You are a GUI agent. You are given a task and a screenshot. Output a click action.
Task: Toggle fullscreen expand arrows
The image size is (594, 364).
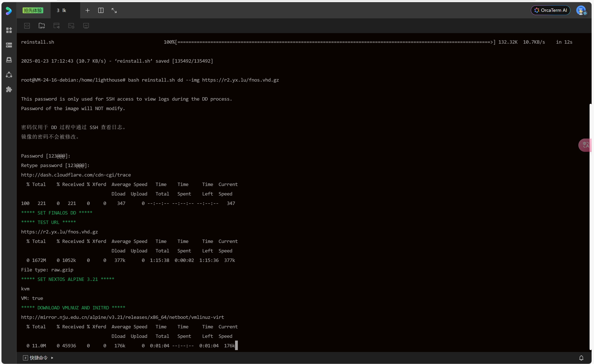[x=114, y=10]
